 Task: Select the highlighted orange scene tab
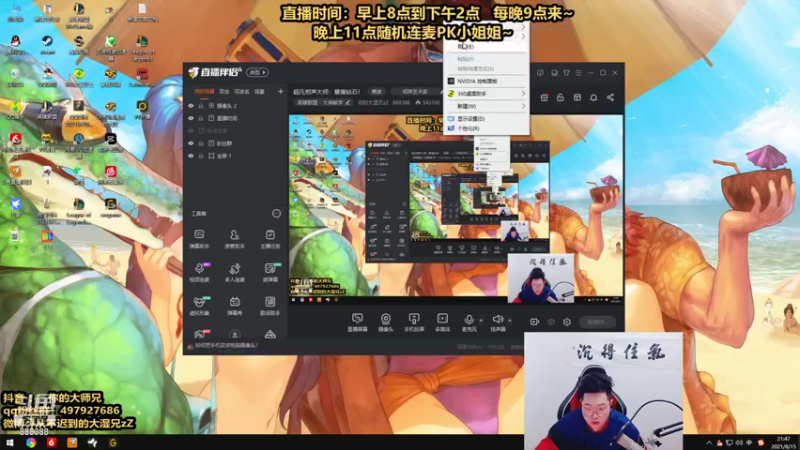[x=204, y=92]
